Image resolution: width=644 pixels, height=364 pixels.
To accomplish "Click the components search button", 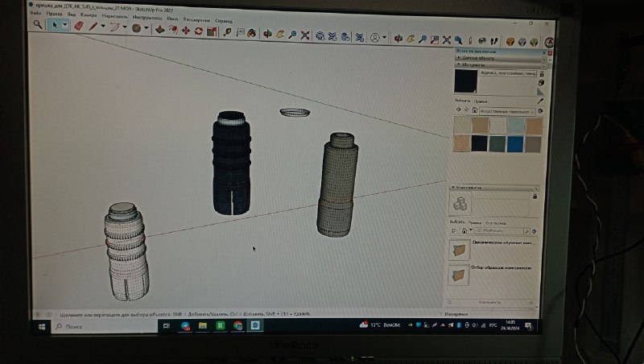I will [x=526, y=231].
